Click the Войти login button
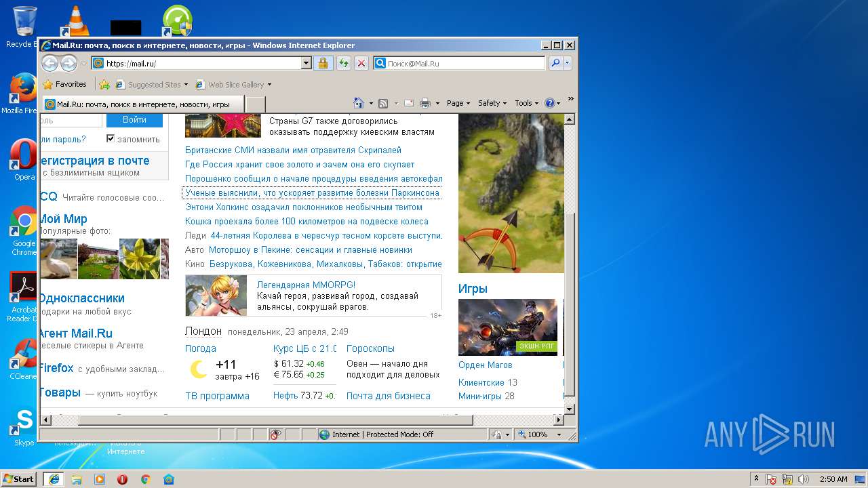Image resolution: width=868 pixels, height=488 pixels. tap(134, 119)
